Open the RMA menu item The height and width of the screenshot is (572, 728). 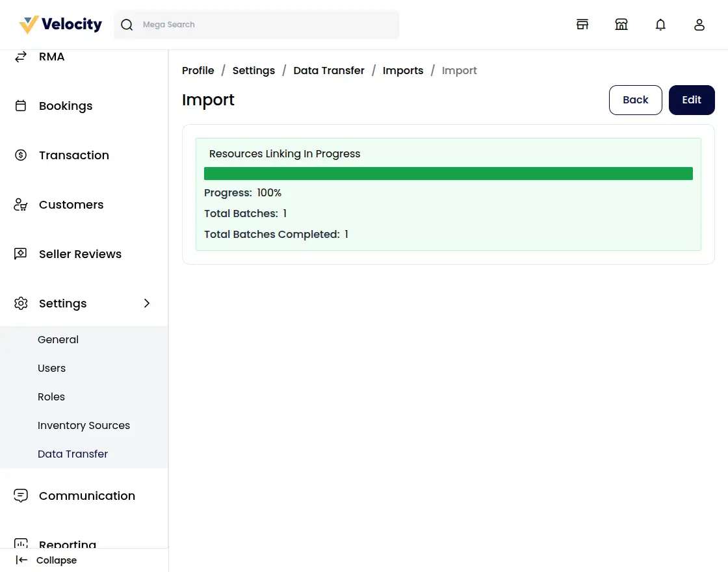[x=52, y=57]
